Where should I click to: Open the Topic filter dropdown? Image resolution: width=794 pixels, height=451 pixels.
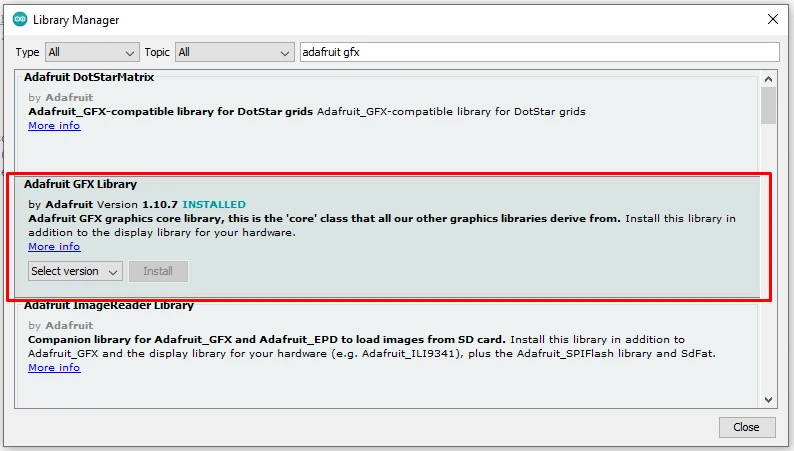point(234,52)
